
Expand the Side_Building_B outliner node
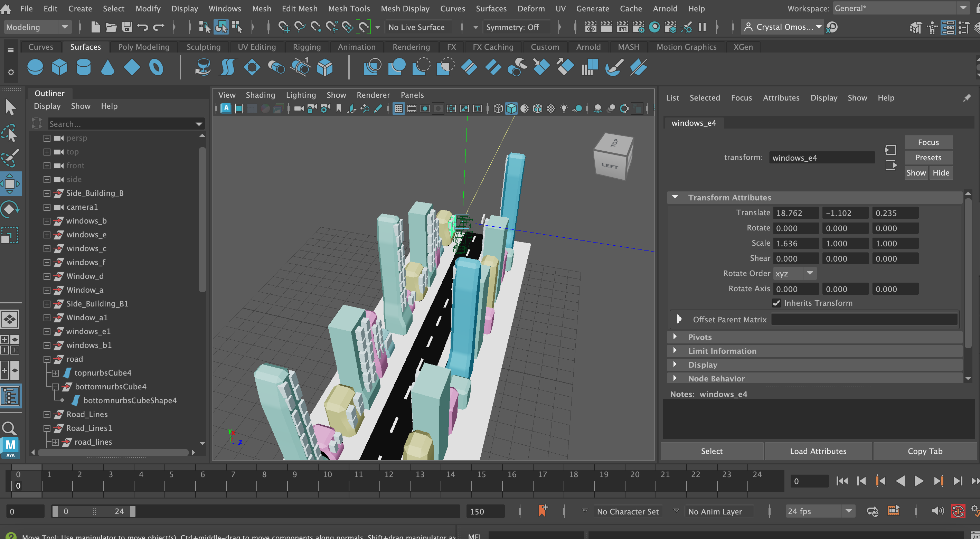pos(47,193)
